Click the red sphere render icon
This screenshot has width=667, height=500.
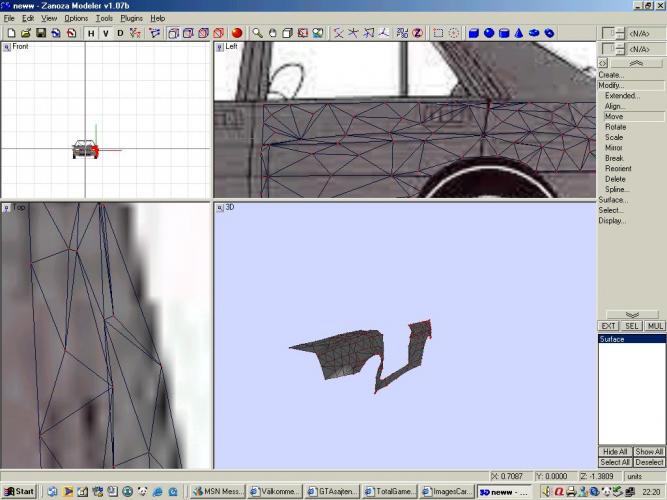(237, 33)
